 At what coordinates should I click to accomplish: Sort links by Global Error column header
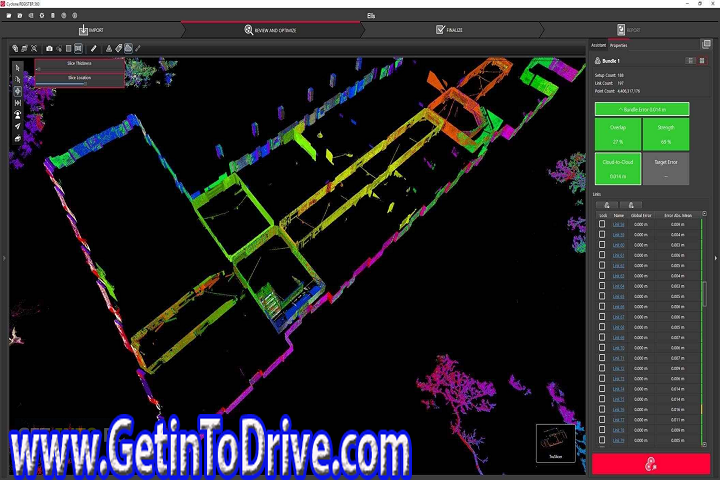coord(641,215)
